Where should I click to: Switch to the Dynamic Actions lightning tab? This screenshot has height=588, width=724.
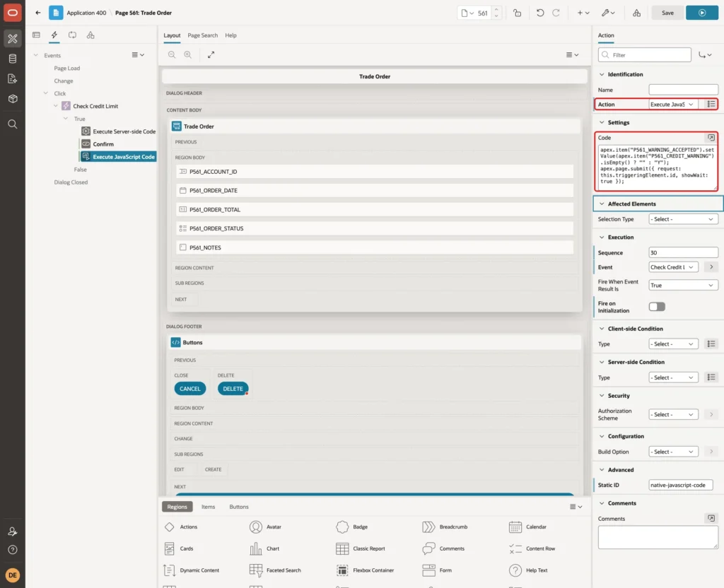[x=54, y=35]
